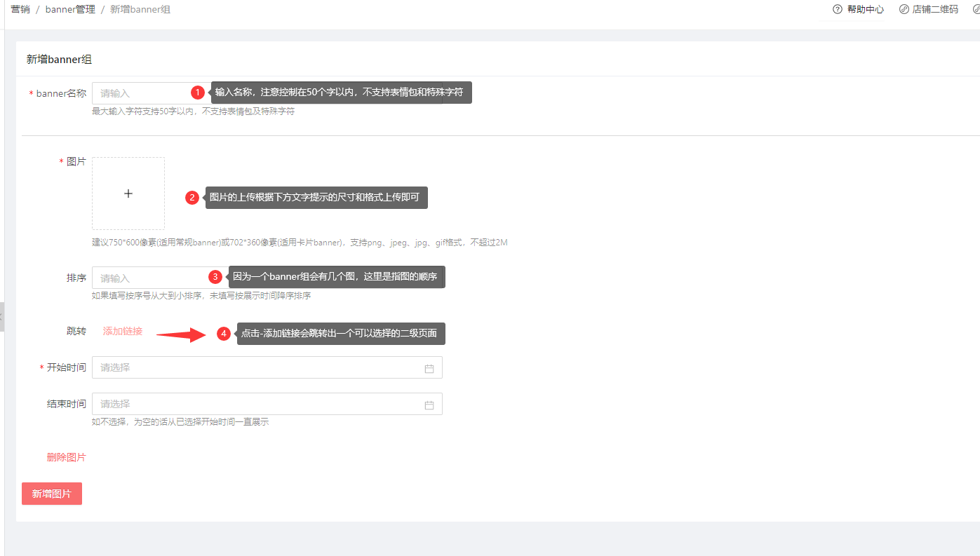Viewport: 980px width, 556px height.
Task: Click the plus icon to upload image
Action: 128,194
